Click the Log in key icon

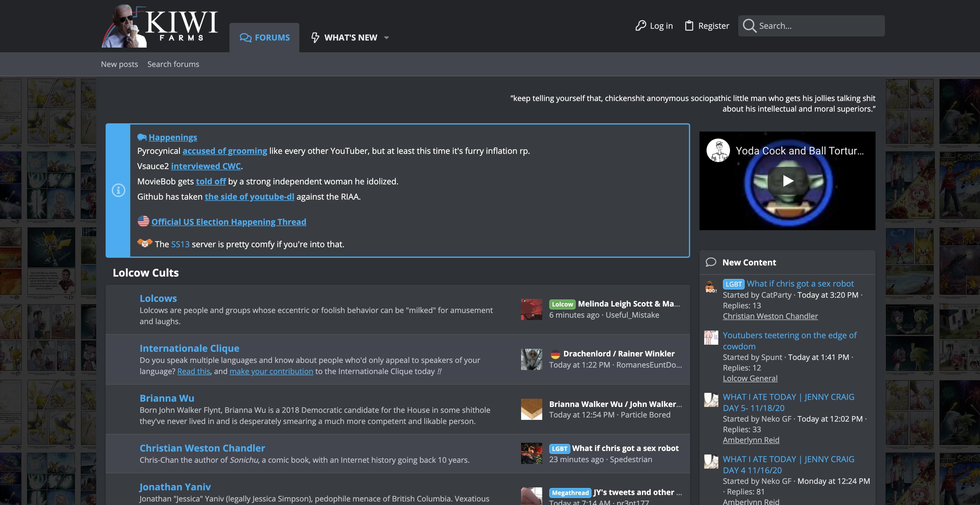[641, 26]
